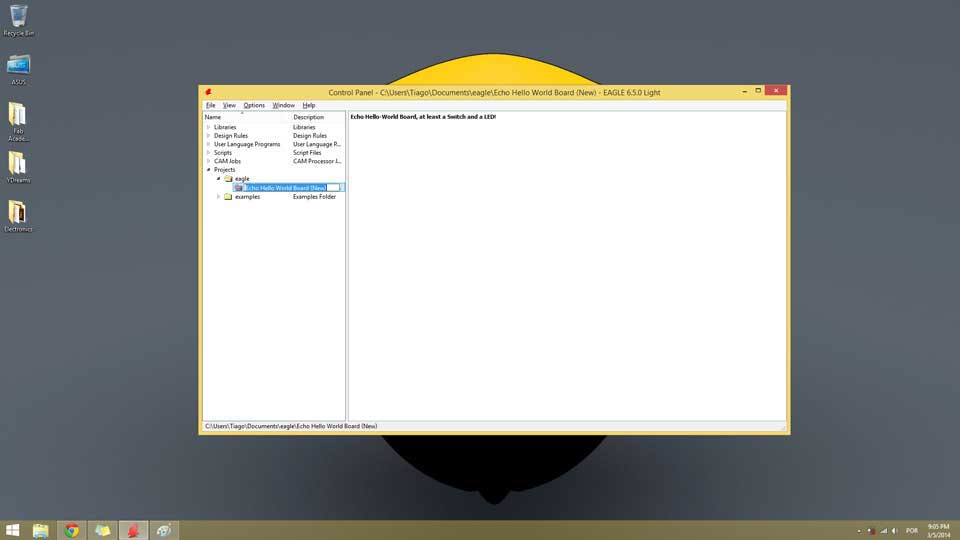Image resolution: width=960 pixels, height=540 pixels.
Task: Select the eagle folder icon
Action: [x=228, y=179]
